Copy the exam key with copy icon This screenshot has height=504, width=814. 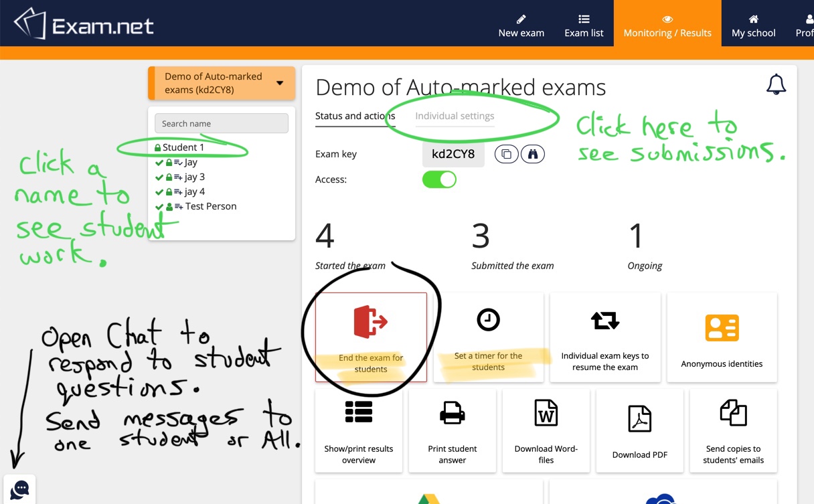[x=506, y=155]
